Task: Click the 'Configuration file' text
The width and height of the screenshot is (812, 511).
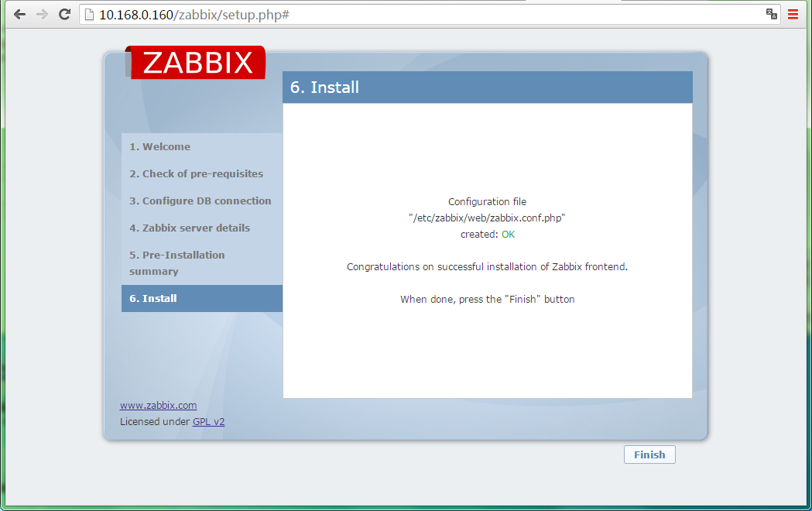Action: point(488,202)
